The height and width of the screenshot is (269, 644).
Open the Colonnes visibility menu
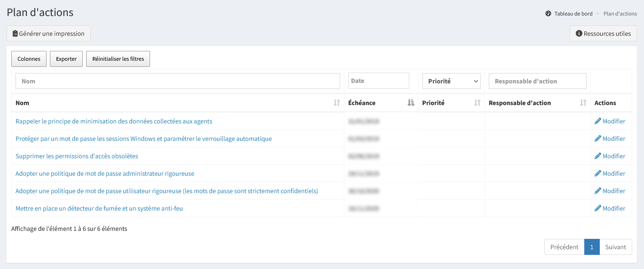point(29,59)
